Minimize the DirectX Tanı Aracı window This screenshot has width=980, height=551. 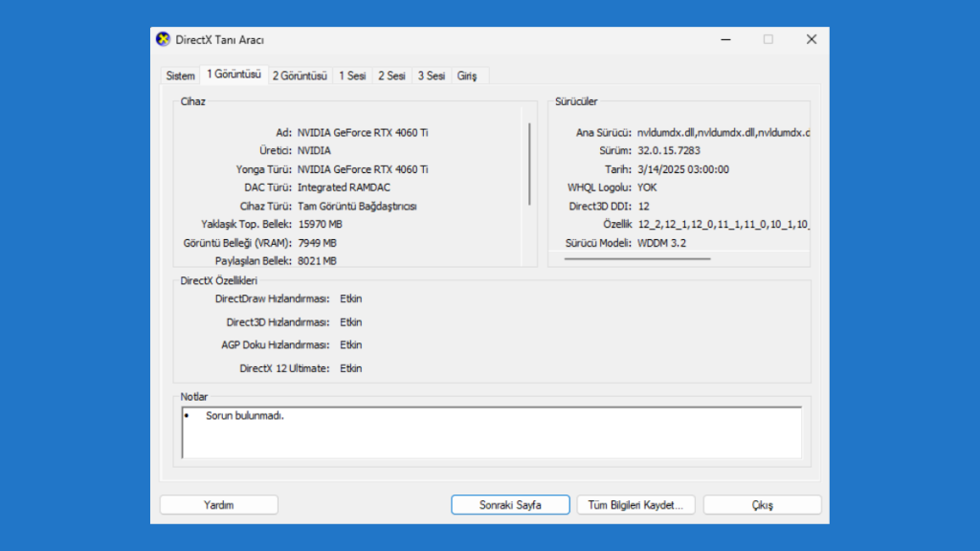point(725,39)
